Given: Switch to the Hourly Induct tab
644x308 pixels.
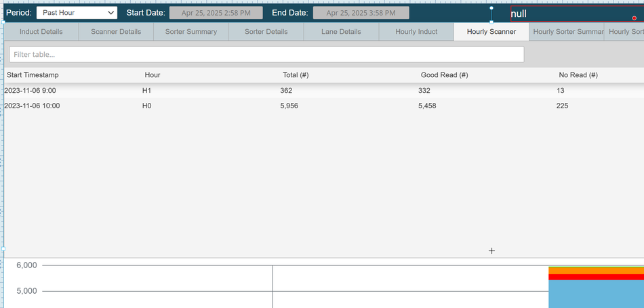Looking at the screenshot, I should (x=416, y=32).
